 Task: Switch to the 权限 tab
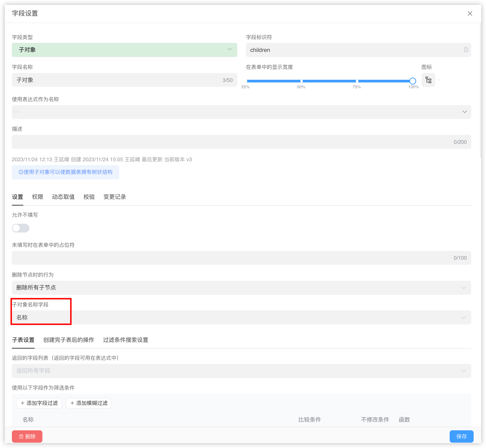click(x=38, y=197)
